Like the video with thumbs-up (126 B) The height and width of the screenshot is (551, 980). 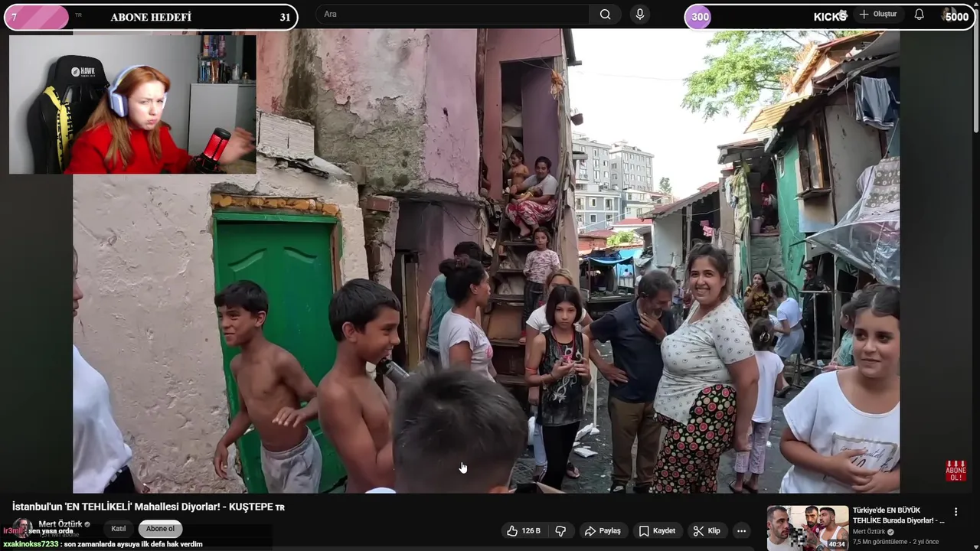pos(524,530)
